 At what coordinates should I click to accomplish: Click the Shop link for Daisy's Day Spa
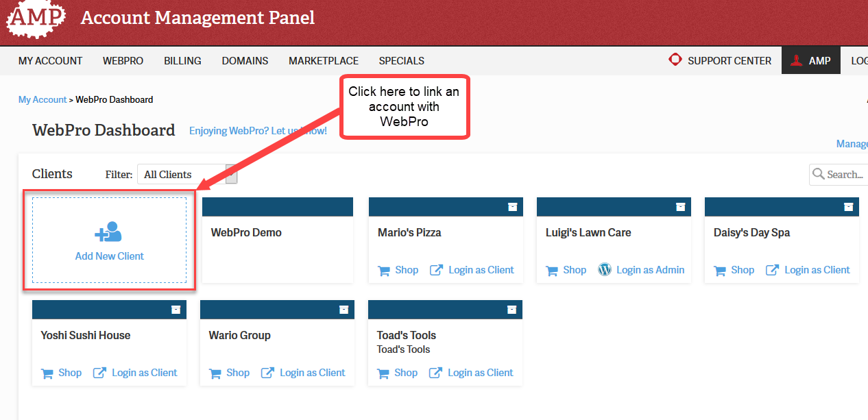[742, 270]
